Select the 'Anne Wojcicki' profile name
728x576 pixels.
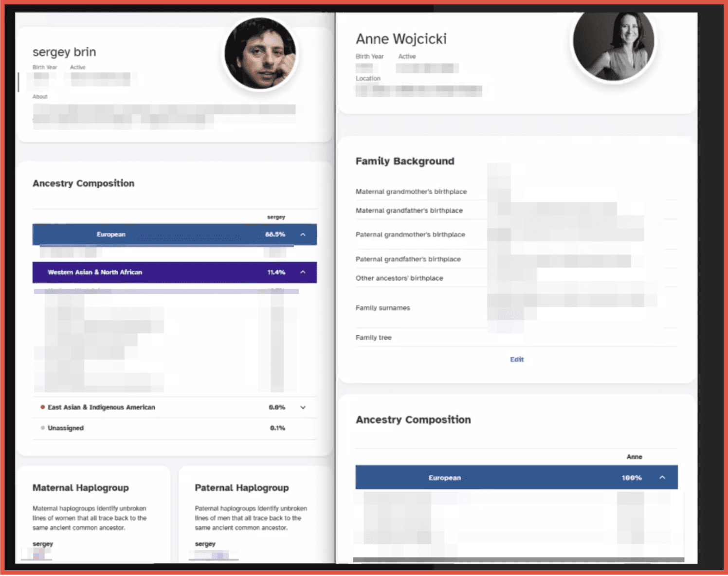[401, 39]
